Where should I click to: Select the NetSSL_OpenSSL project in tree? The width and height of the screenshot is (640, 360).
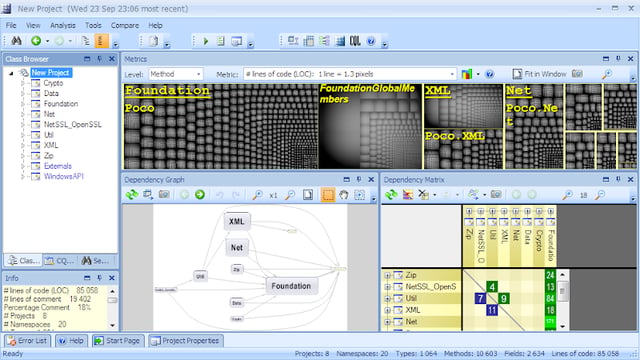(x=72, y=124)
